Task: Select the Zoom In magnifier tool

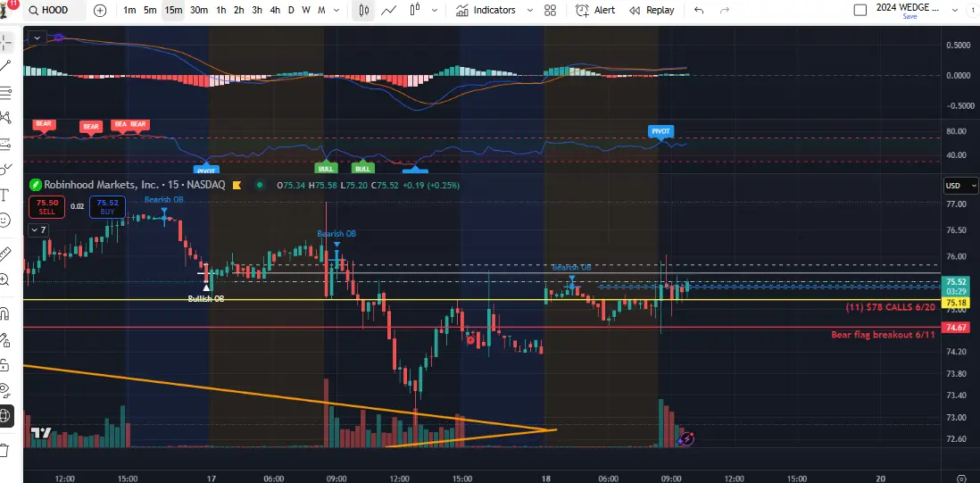Action: (5, 279)
